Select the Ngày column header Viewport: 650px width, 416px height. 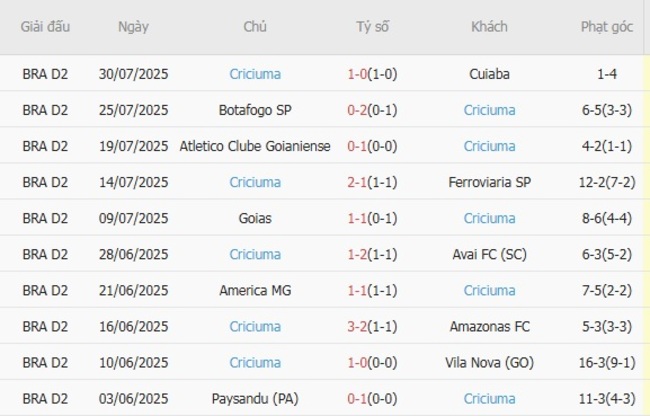[134, 27]
